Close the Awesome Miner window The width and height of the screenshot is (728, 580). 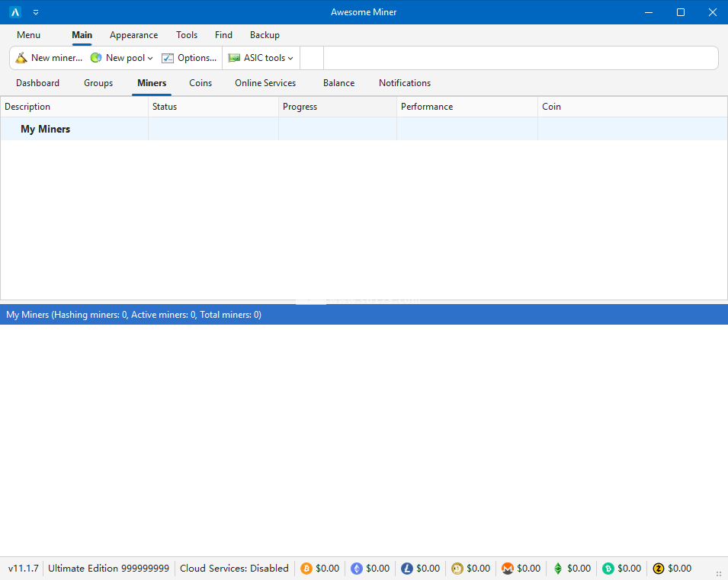(713, 12)
